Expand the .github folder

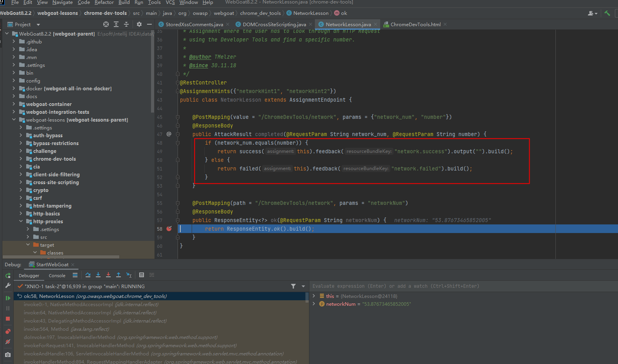coord(14,41)
